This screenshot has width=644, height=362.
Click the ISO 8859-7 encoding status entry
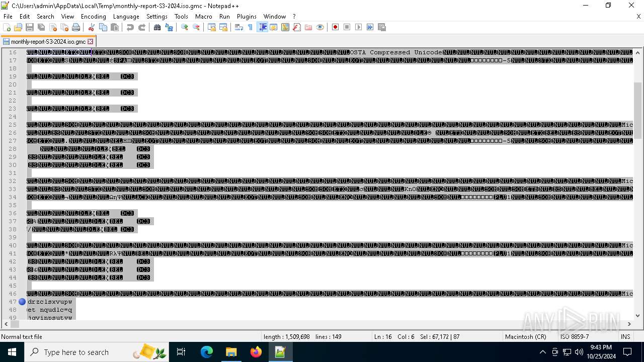click(x=575, y=337)
